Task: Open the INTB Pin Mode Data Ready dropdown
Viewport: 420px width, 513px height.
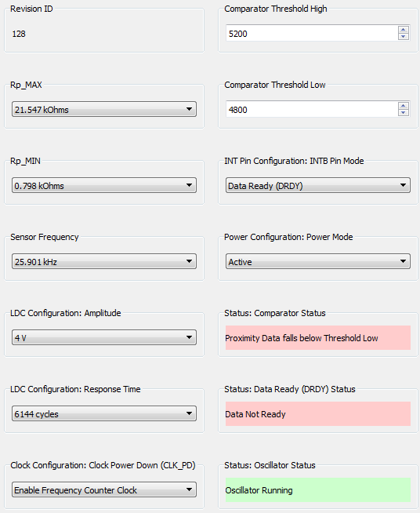Action: [x=317, y=185]
